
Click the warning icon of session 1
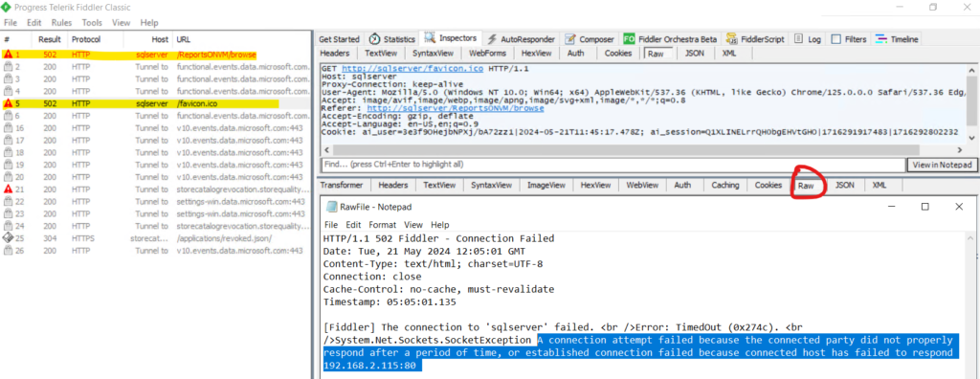[8, 55]
